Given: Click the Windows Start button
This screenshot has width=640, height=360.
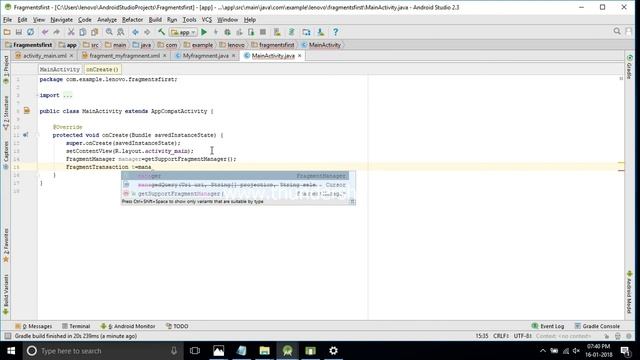Looking at the screenshot, I should click(11, 351).
